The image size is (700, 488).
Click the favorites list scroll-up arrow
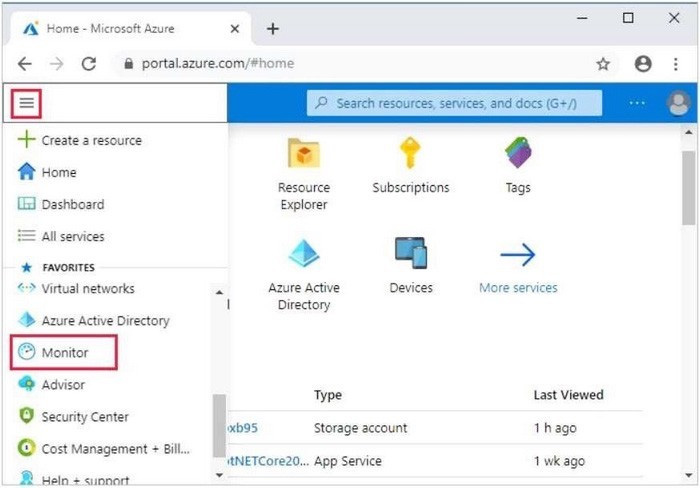pos(219,292)
